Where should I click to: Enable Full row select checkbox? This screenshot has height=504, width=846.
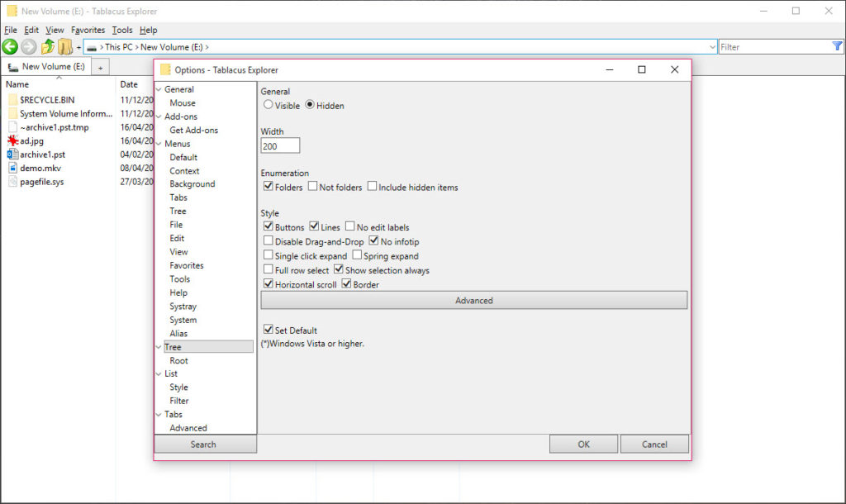(x=269, y=269)
